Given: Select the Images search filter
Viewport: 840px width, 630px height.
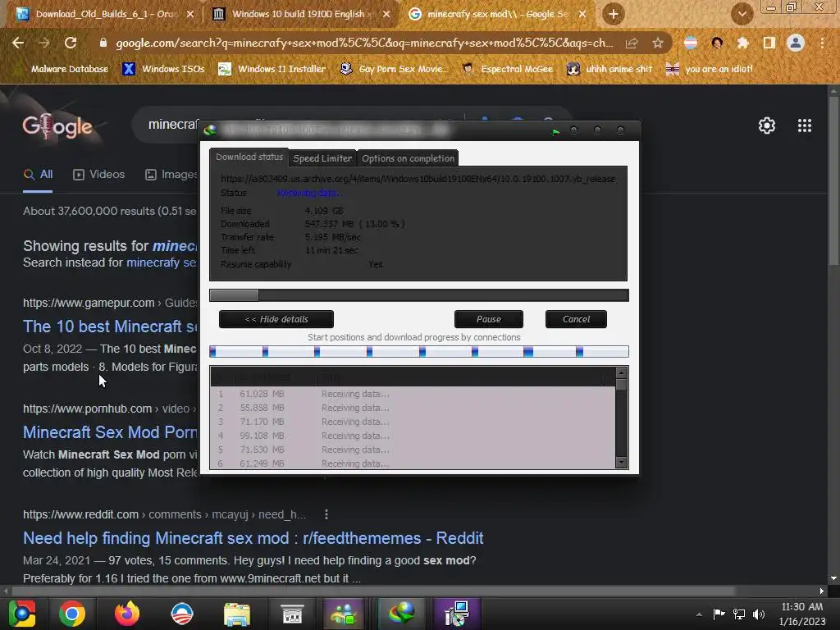Looking at the screenshot, I should click(x=171, y=174).
